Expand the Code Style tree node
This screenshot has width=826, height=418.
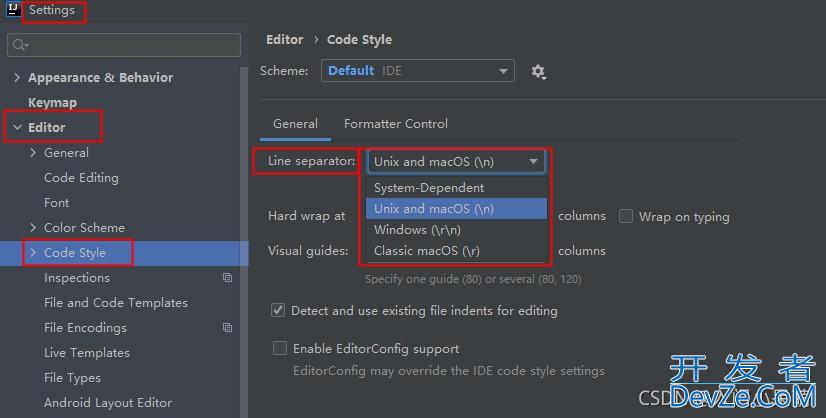[33, 253]
